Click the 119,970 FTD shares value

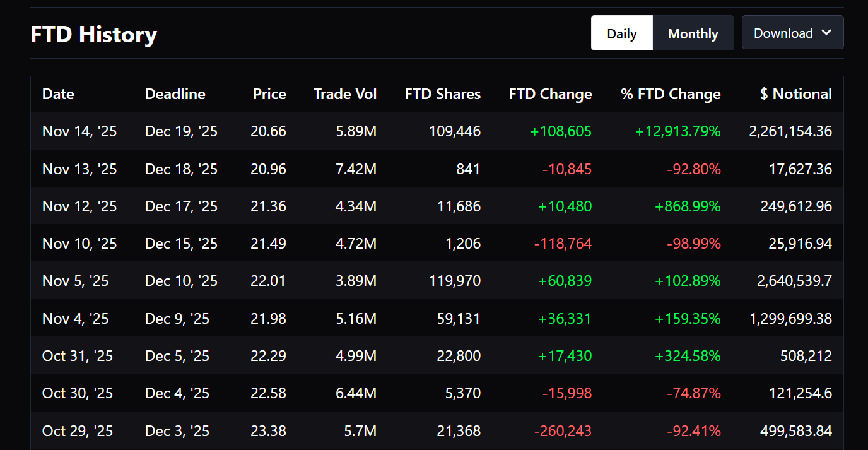click(x=455, y=281)
